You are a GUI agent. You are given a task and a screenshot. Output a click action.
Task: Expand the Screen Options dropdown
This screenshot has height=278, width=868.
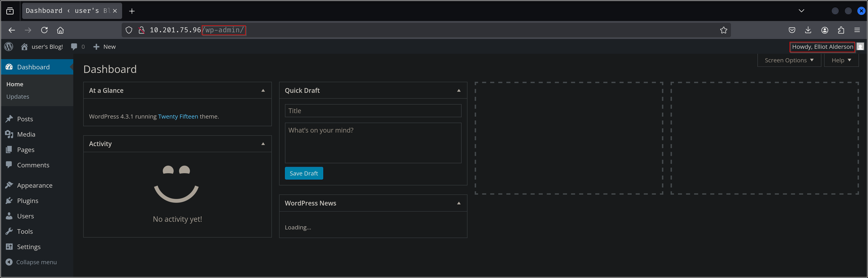[789, 60]
